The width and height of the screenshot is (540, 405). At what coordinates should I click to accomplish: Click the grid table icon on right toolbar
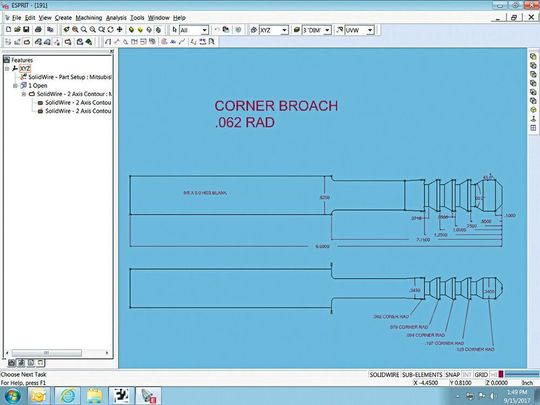tap(533, 128)
